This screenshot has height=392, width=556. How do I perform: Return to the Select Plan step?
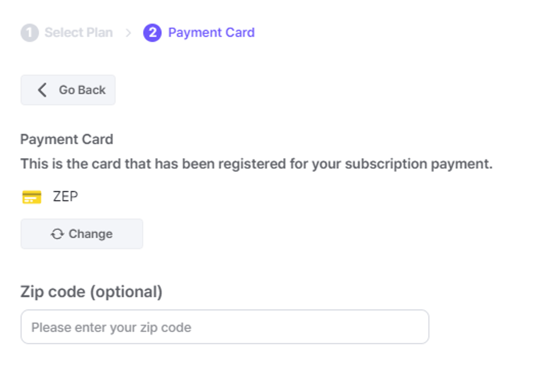78,32
